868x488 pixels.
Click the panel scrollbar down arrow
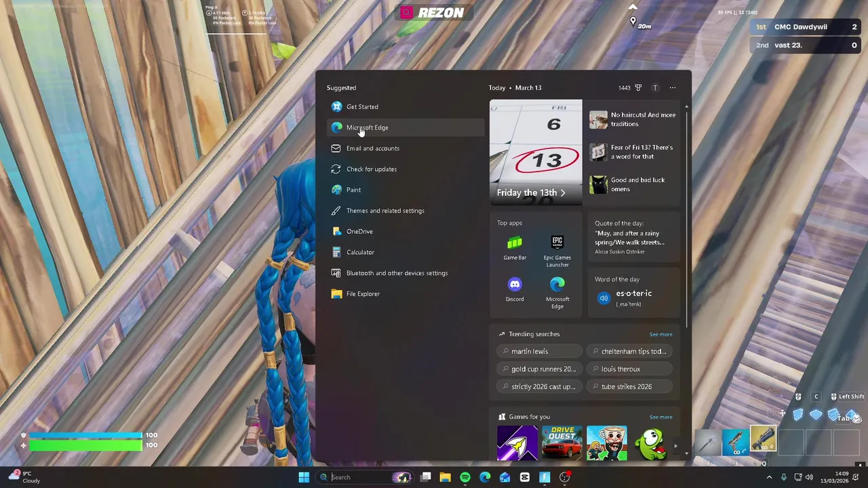(686, 453)
